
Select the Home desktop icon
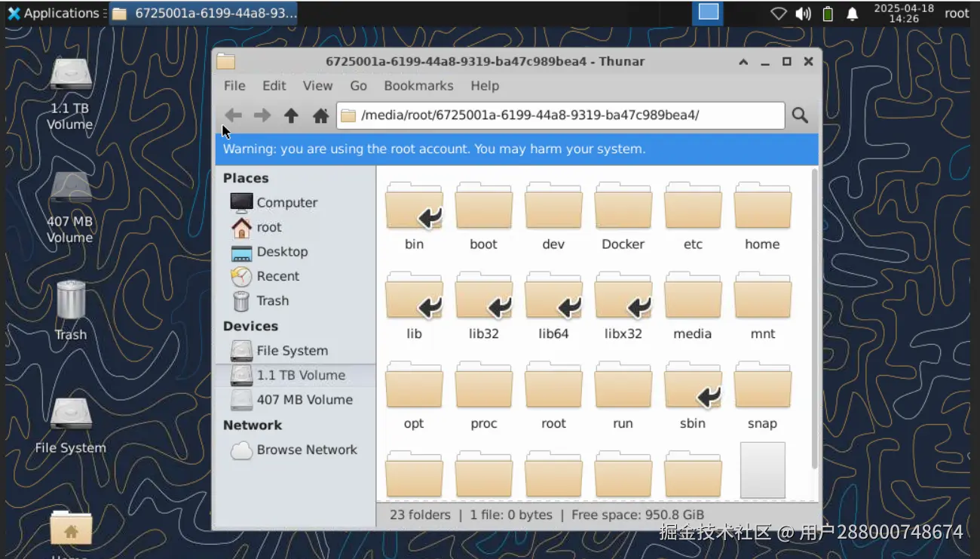70,533
